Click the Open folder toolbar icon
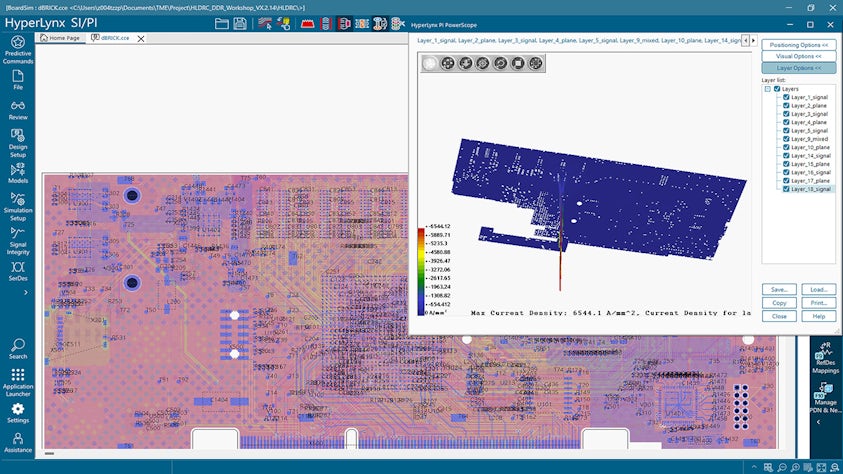 tap(222, 23)
